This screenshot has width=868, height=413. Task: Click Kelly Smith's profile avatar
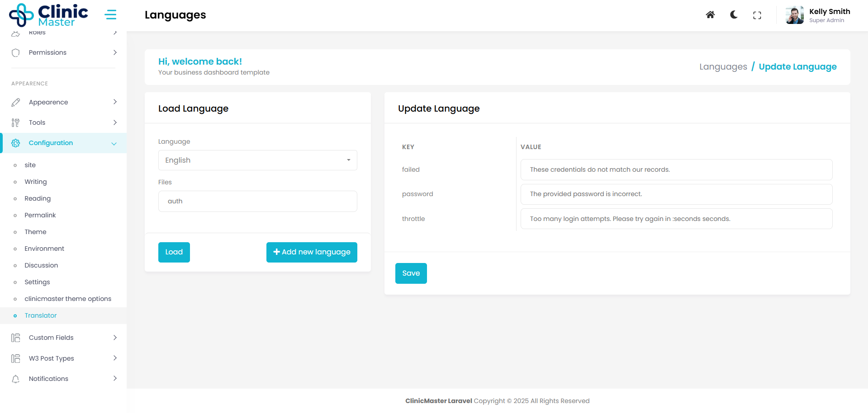tap(794, 15)
